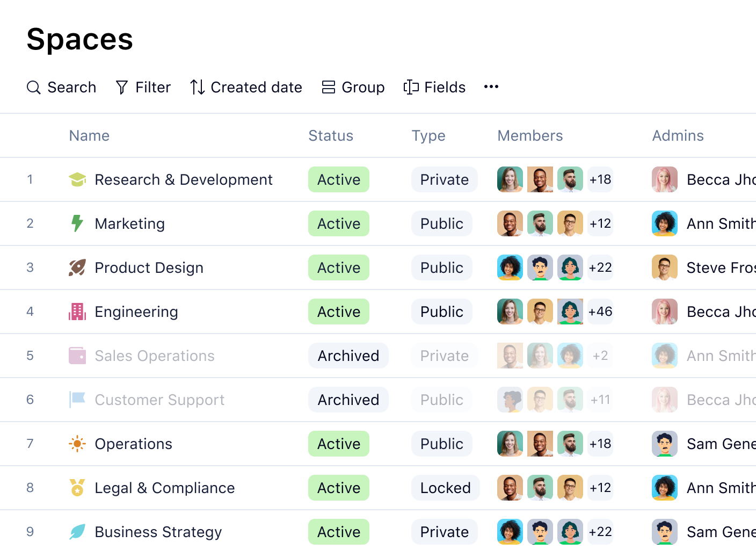The height and width of the screenshot is (550, 756).
Task: Open the Sales Operations space
Action: 155,356
